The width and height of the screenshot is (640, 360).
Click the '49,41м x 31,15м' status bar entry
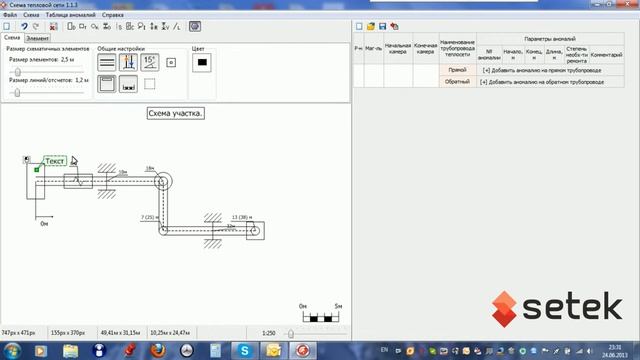pos(120,333)
